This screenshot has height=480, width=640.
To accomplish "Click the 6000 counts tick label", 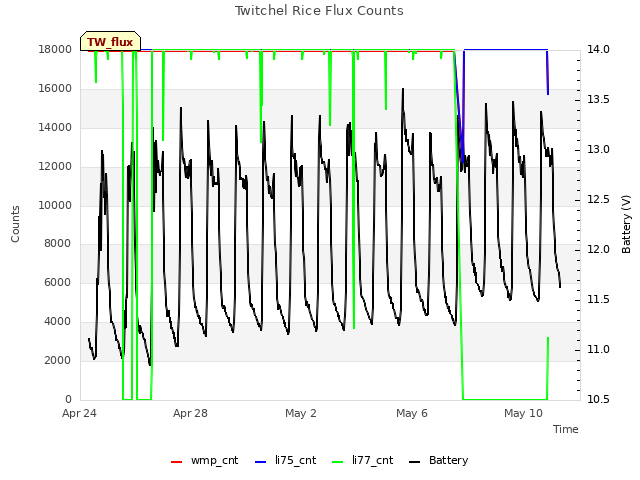I will tap(57, 282).
